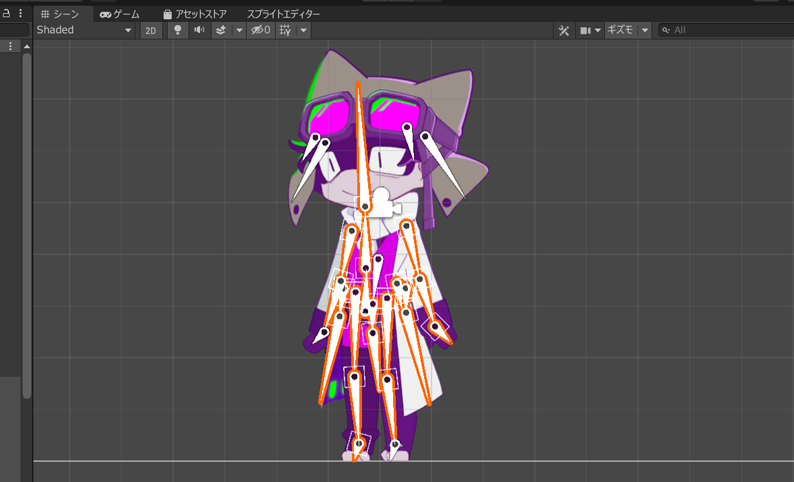Toggle scene lighting with the lightbulb icon
The width and height of the screenshot is (794, 482).
click(178, 30)
